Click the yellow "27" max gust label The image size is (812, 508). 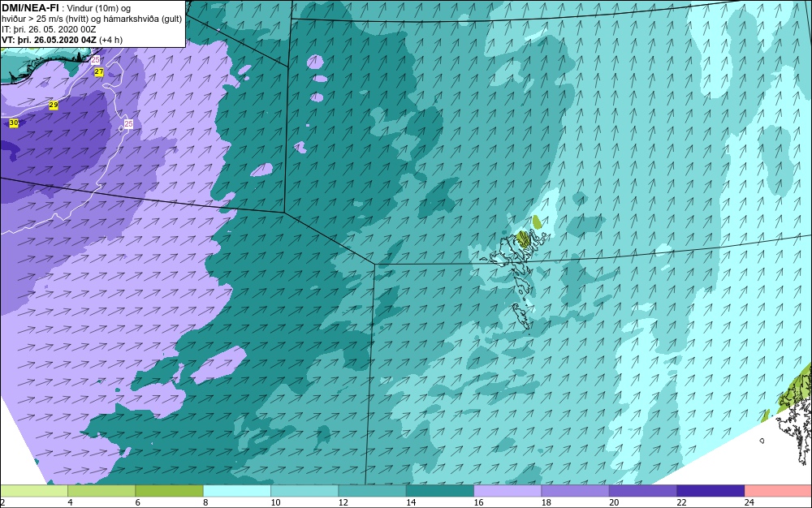pos(99,72)
